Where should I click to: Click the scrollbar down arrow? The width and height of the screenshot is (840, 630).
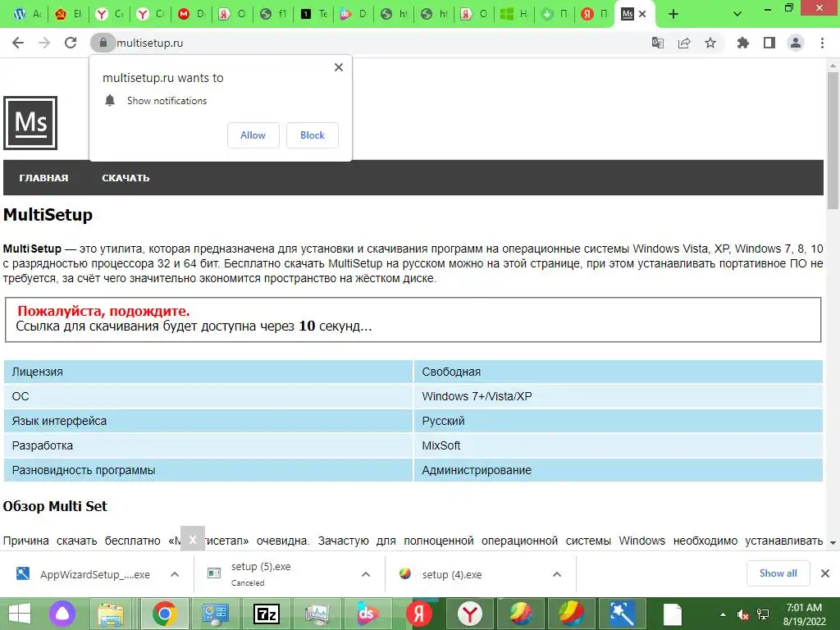click(833, 543)
